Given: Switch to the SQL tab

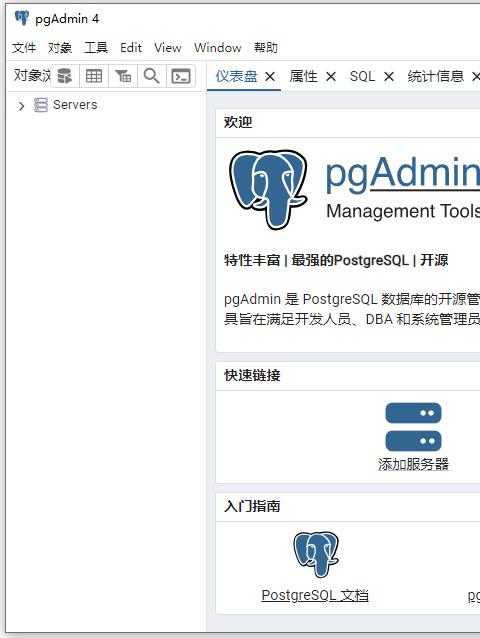Looking at the screenshot, I should click(362, 76).
